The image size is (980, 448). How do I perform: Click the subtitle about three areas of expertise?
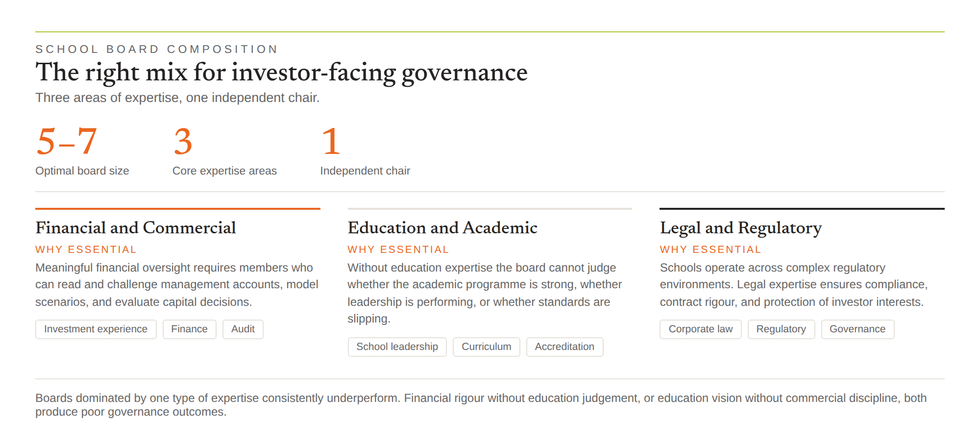[177, 98]
